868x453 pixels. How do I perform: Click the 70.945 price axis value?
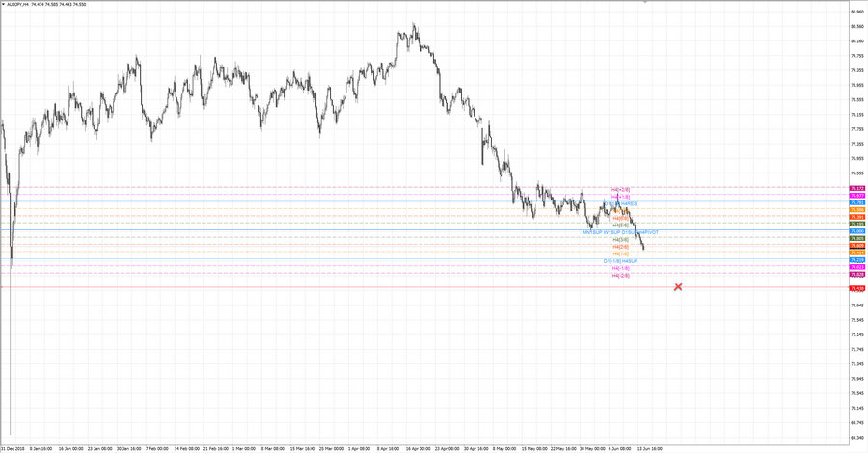(857, 379)
